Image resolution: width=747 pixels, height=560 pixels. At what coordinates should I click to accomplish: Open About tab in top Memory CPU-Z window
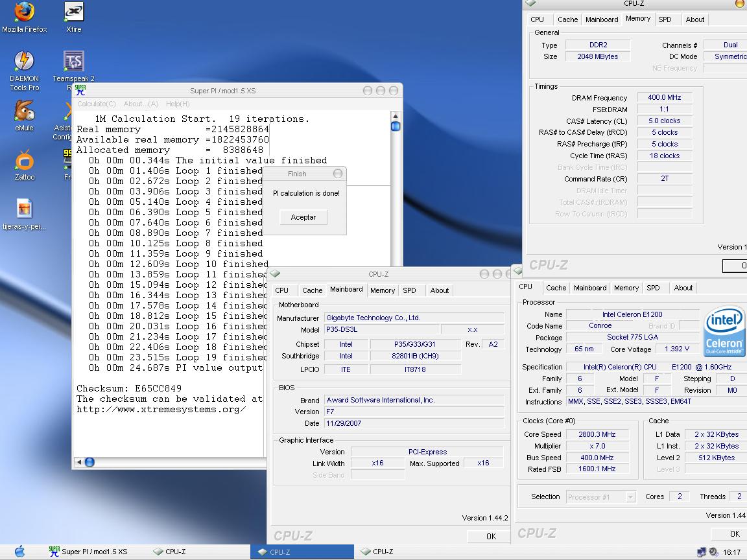tap(694, 19)
